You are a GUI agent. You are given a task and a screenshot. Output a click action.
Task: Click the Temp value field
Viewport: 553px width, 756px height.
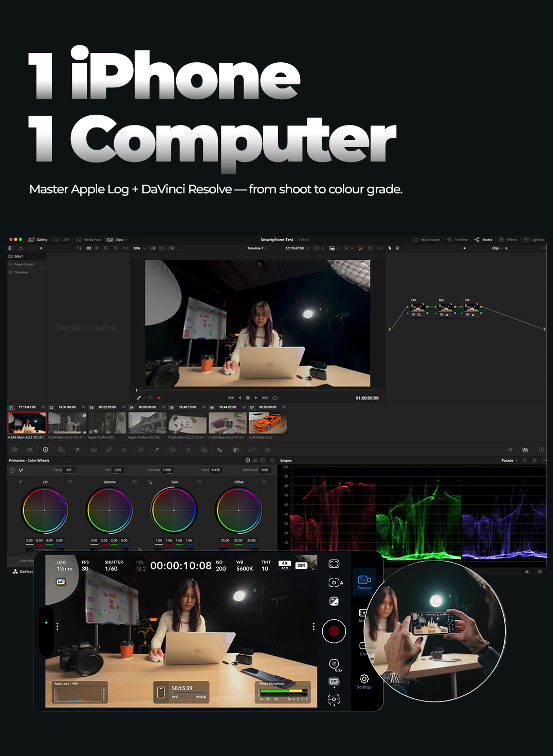(69, 470)
